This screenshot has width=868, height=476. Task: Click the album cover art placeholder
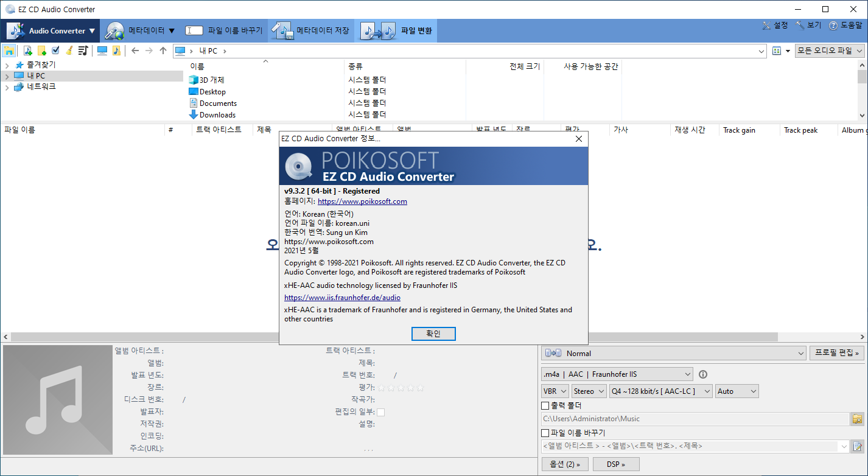tap(57, 399)
